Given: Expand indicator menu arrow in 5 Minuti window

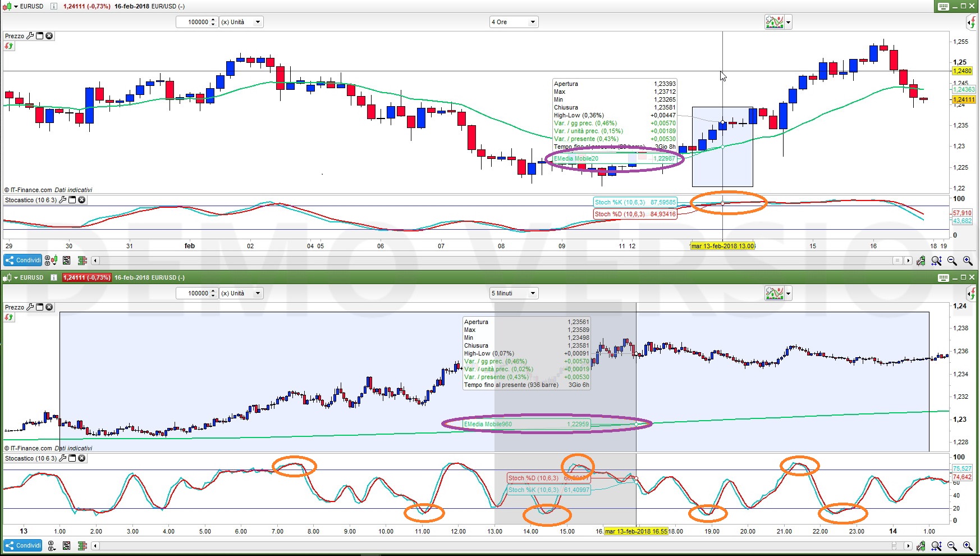Looking at the screenshot, I should 789,294.
